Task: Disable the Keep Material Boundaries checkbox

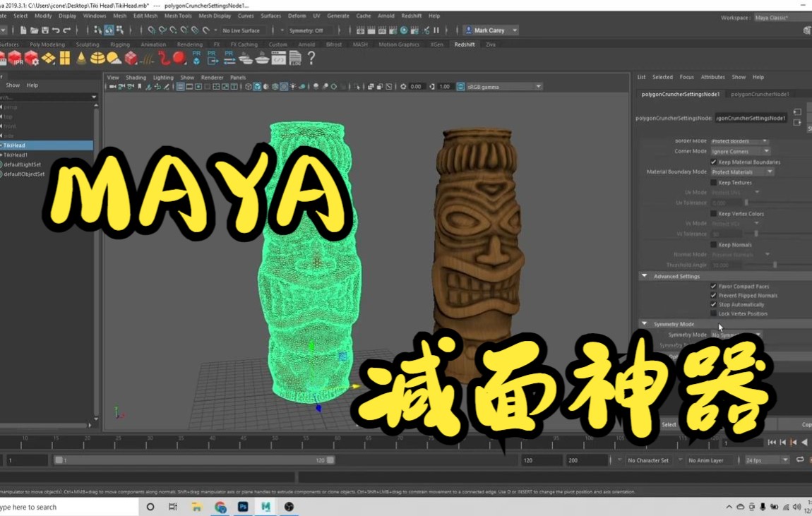Action: pos(715,162)
